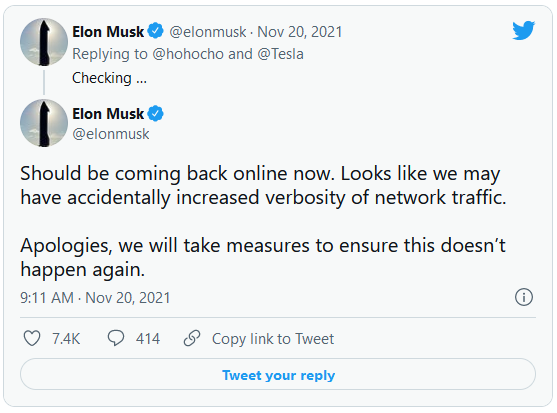Click verified badge beside main tweet author
557x413 pixels.
tap(155, 114)
